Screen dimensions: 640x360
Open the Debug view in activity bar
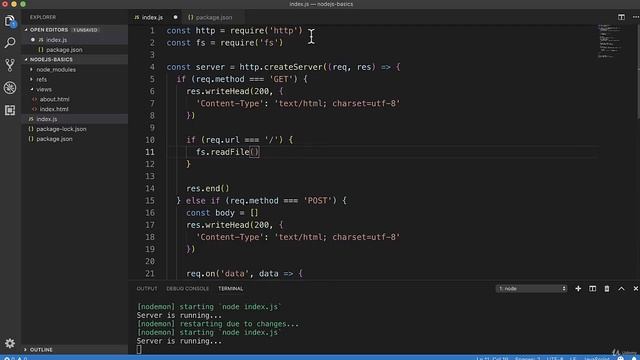click(x=10, y=87)
